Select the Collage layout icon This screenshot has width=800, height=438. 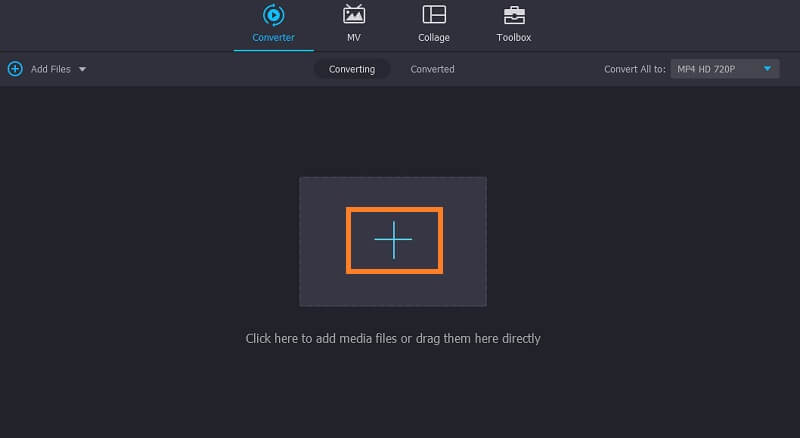pyautogui.click(x=433, y=15)
